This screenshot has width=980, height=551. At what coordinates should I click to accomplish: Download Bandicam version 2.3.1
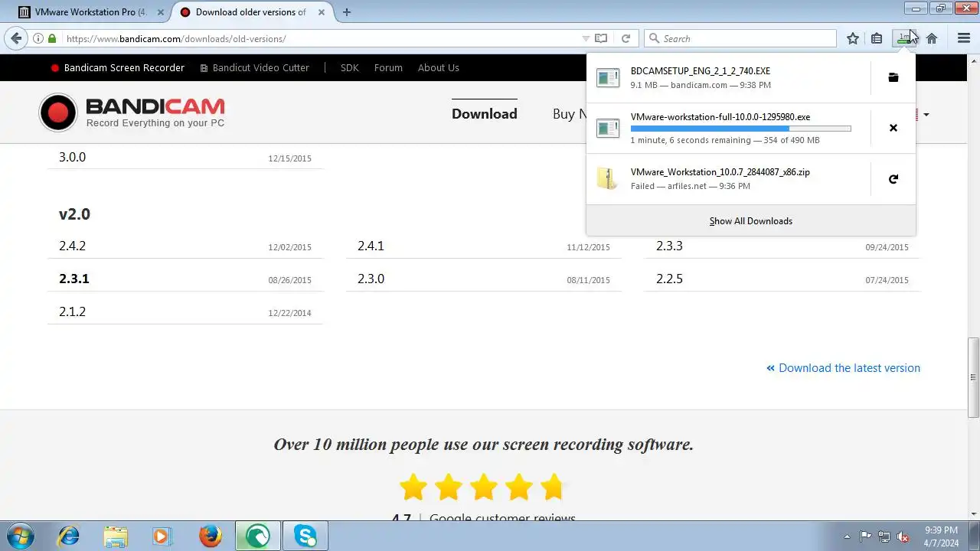74,279
